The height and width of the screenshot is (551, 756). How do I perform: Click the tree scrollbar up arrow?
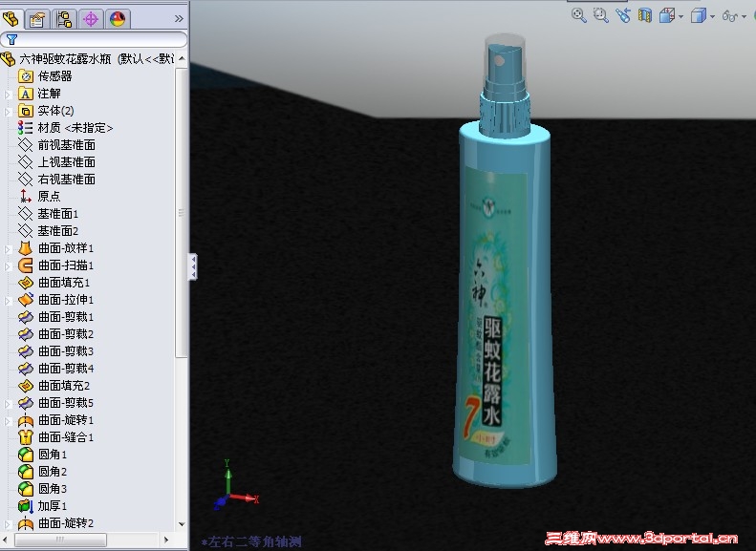pos(182,59)
